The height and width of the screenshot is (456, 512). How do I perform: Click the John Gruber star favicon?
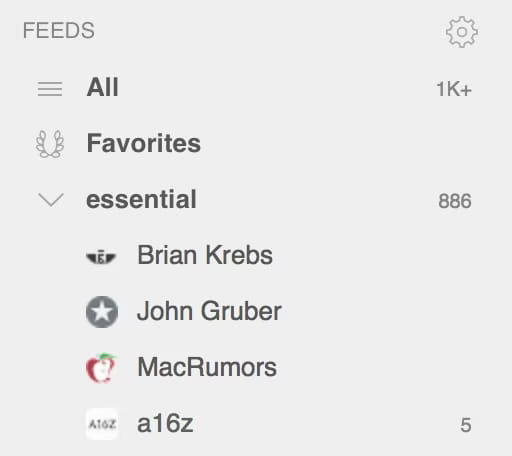click(x=102, y=312)
